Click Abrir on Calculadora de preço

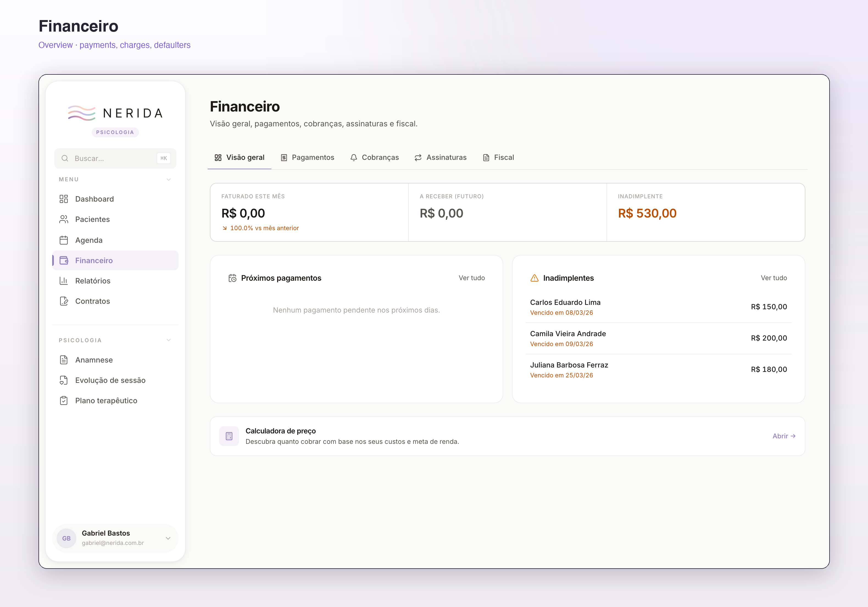coord(784,436)
